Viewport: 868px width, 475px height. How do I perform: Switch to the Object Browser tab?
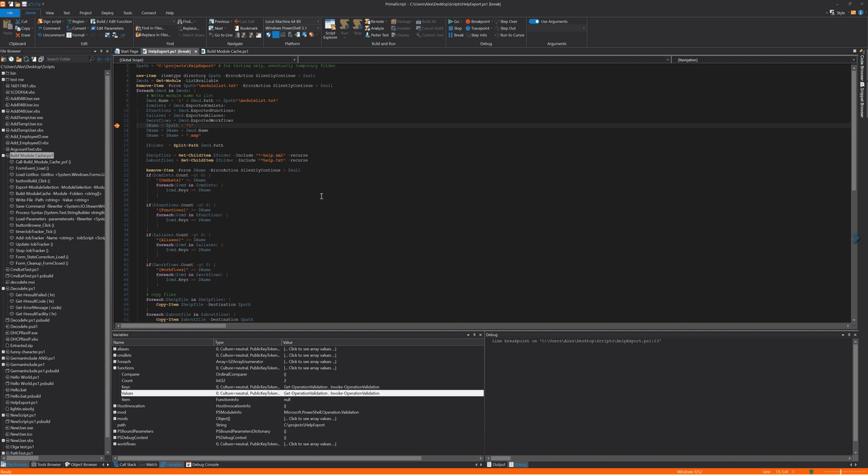pyautogui.click(x=81, y=465)
